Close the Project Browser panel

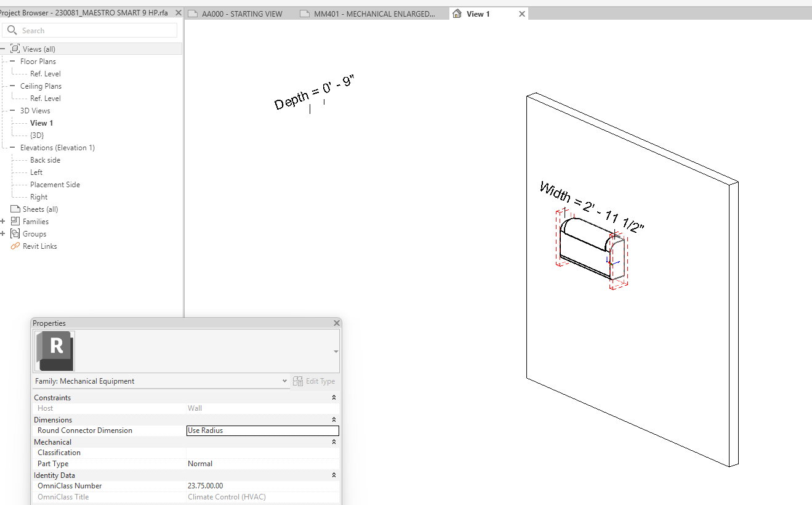point(178,12)
